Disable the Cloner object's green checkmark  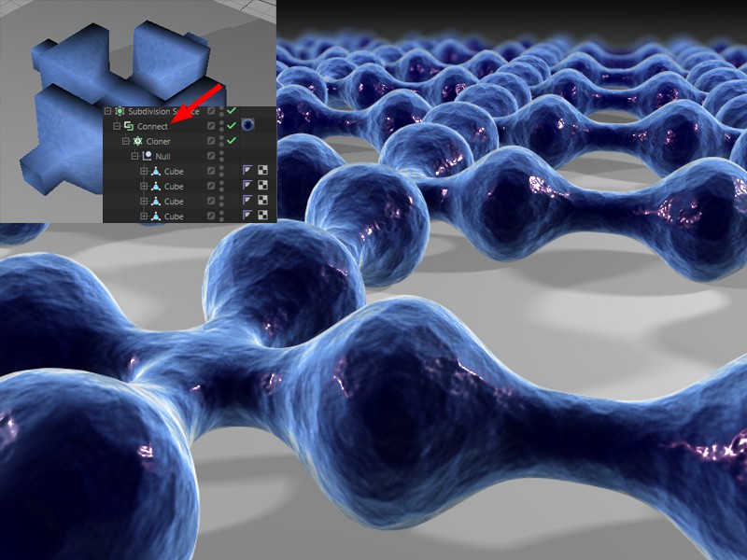point(232,141)
